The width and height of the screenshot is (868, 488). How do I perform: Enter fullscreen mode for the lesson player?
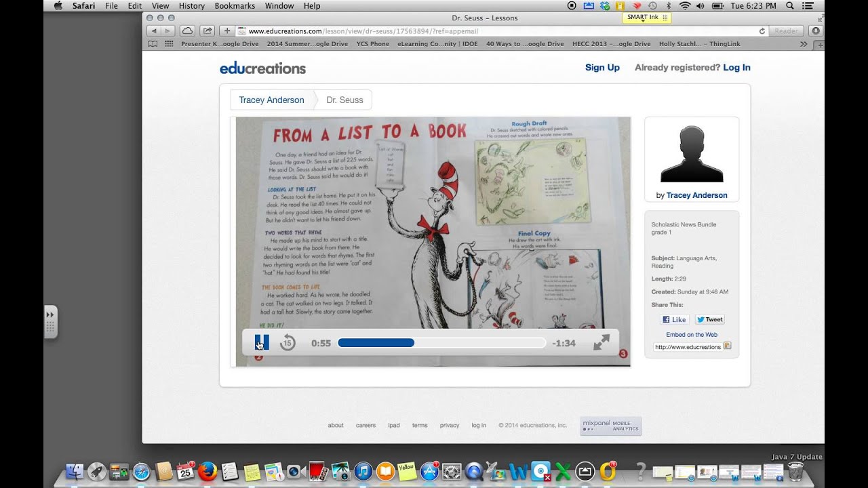tap(601, 343)
